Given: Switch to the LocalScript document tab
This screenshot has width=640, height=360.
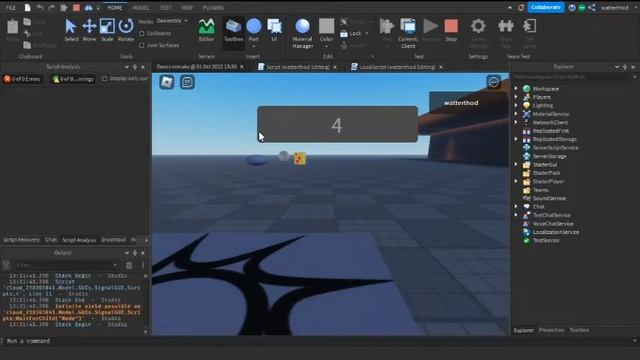Looking at the screenshot, I should coord(397,67).
